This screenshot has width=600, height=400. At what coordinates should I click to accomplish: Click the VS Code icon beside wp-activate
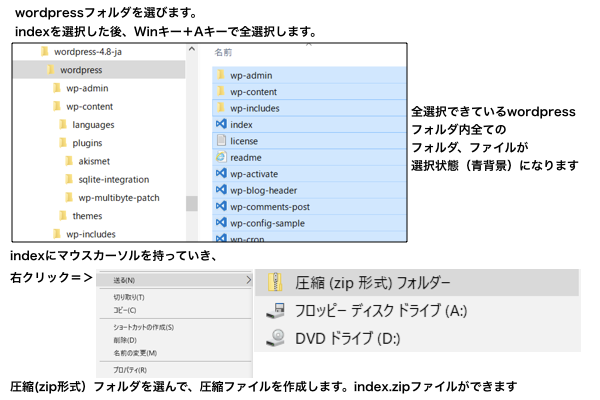tap(221, 173)
